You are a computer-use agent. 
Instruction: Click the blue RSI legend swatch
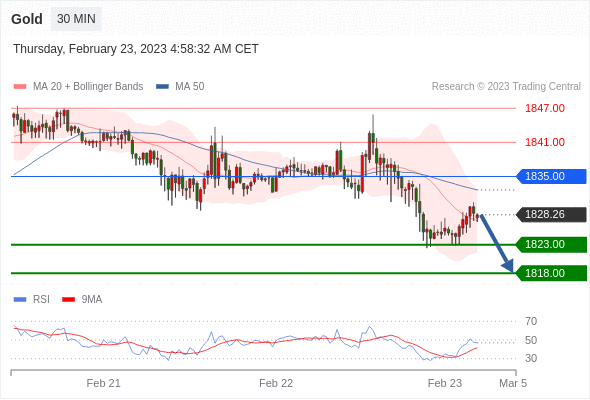coord(20,300)
